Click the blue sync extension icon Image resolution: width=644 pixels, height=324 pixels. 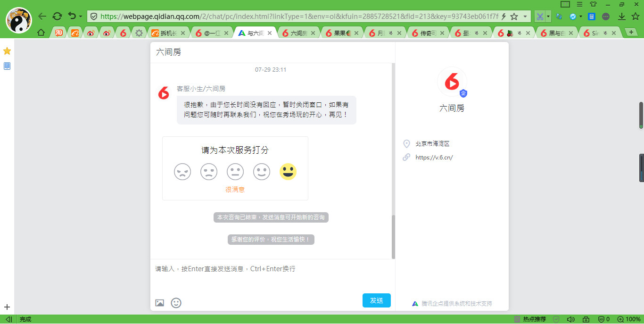point(559,17)
